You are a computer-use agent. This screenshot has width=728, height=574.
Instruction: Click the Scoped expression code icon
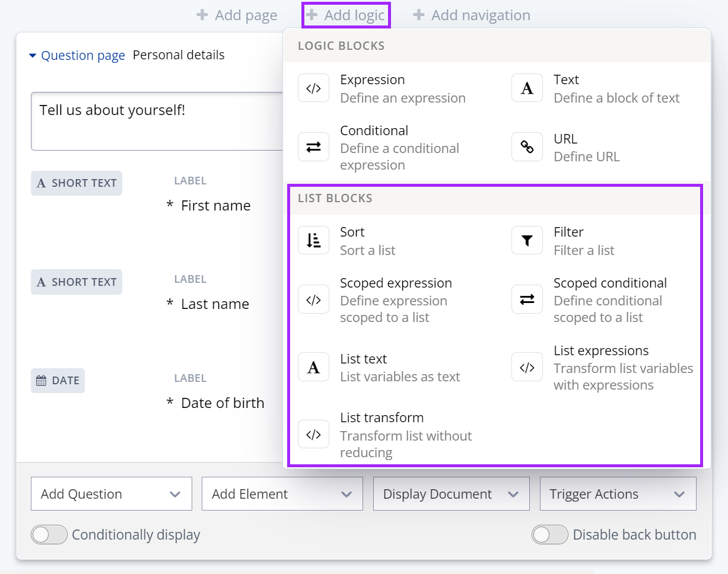click(313, 299)
